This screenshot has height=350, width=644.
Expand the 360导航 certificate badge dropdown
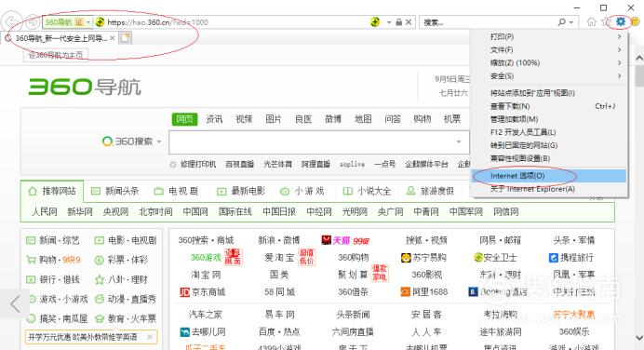coord(87,22)
